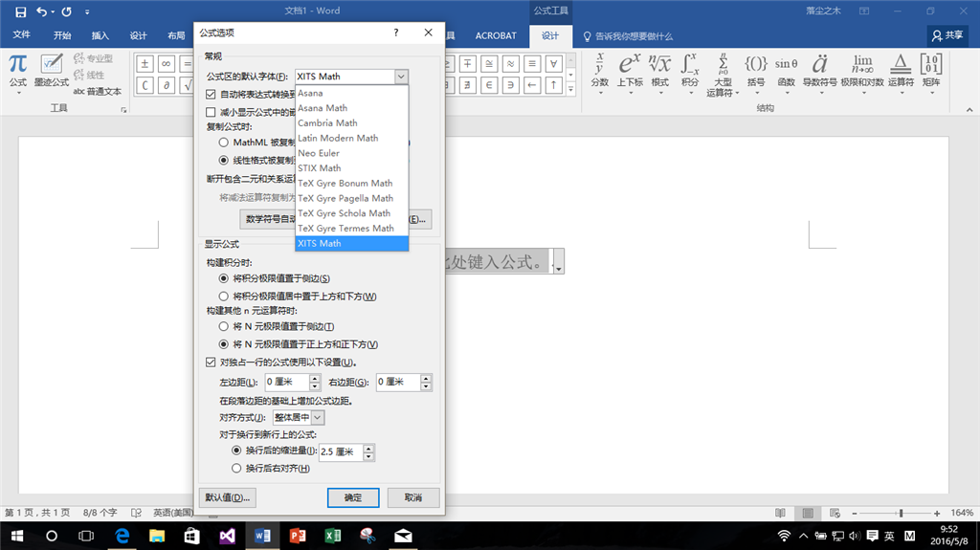Open Microsoft Edge from the taskbar

122,536
